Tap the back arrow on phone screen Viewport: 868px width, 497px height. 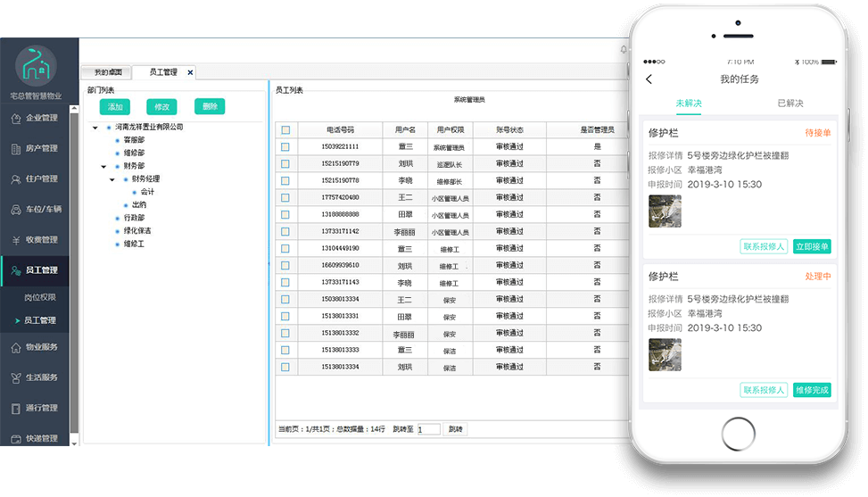pos(649,79)
